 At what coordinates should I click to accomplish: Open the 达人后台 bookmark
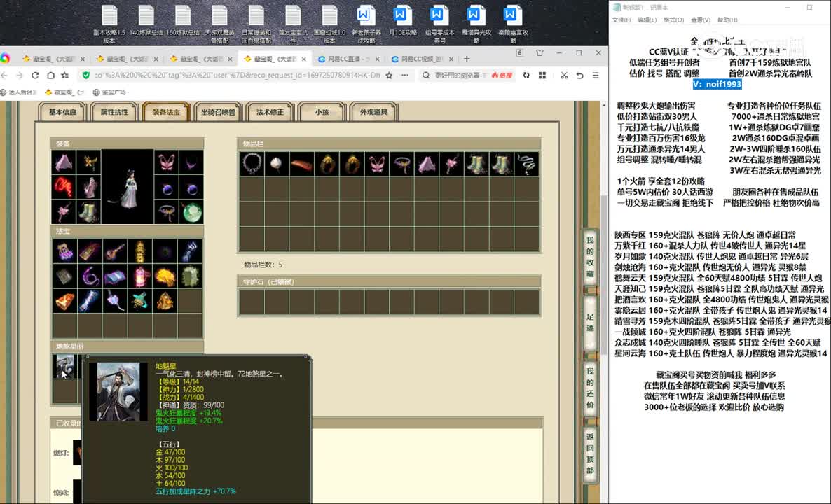pyautogui.click(x=18, y=92)
